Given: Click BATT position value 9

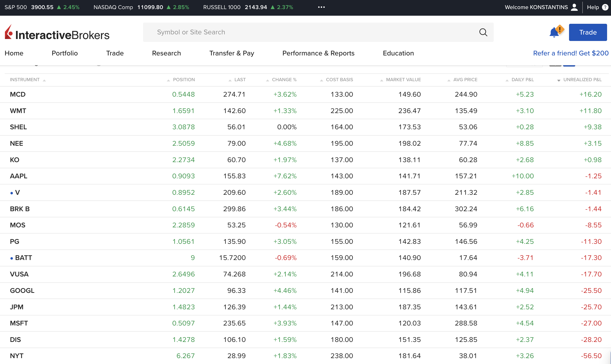Looking at the screenshot, I should click(x=193, y=258).
